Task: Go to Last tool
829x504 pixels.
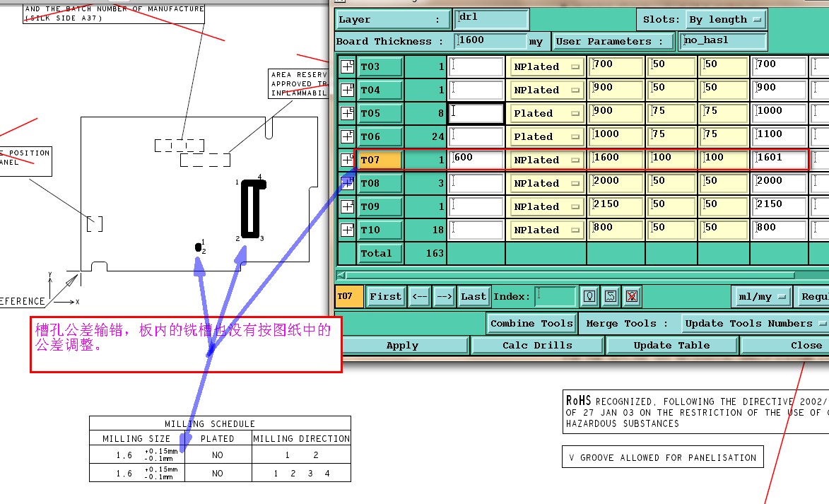Action: 474,297
